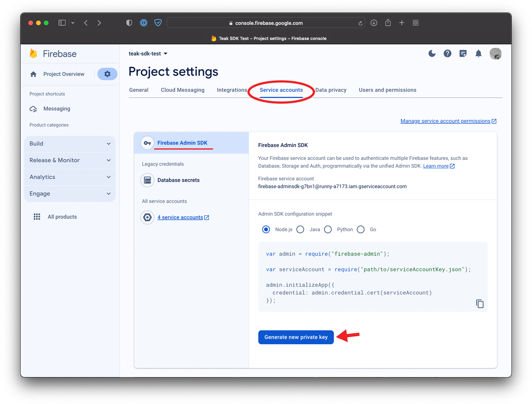Open Project Overview in sidebar

pyautogui.click(x=64, y=74)
